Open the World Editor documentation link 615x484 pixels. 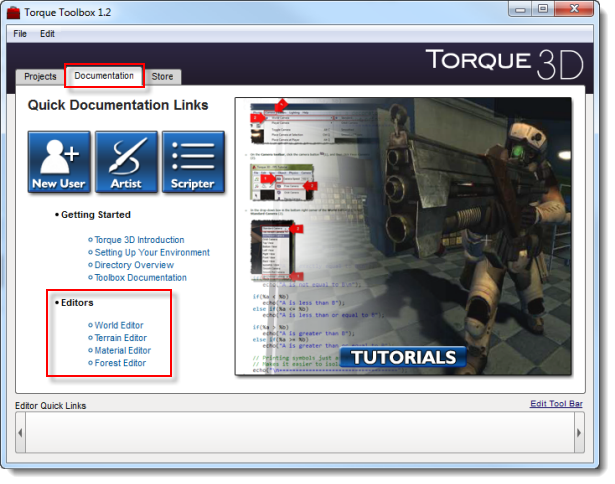pyautogui.click(x=119, y=325)
